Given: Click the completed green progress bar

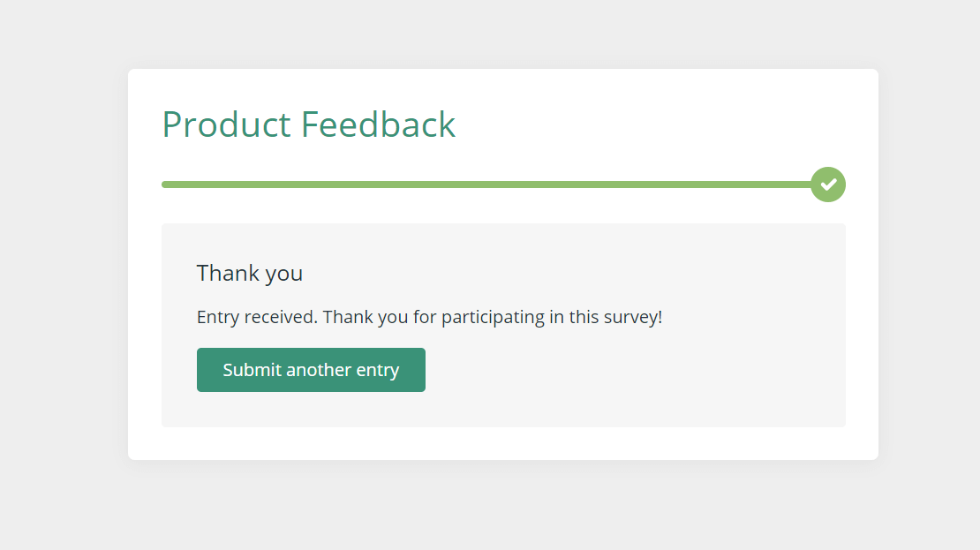Looking at the screenshot, I should pyautogui.click(x=486, y=185).
